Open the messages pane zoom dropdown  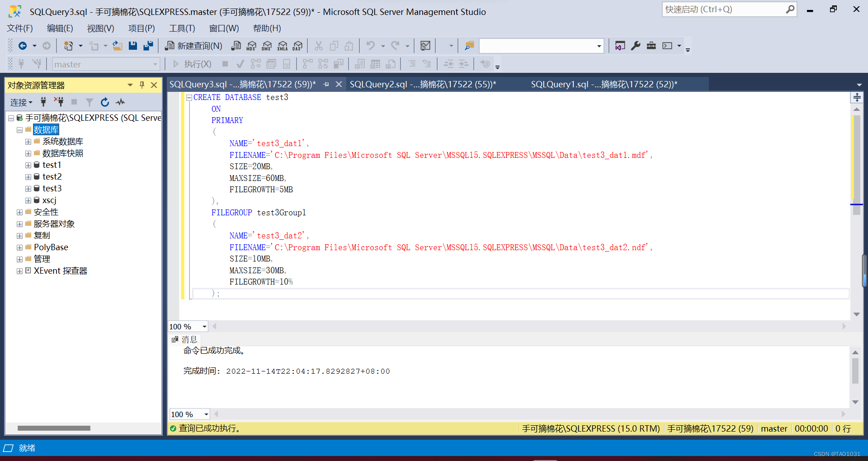[x=206, y=414]
